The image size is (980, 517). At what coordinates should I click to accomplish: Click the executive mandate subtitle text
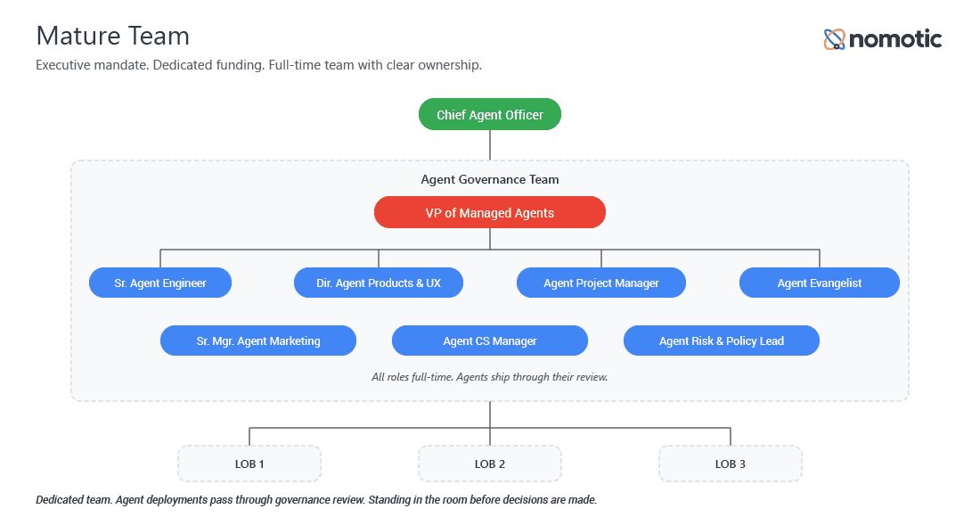(x=258, y=65)
